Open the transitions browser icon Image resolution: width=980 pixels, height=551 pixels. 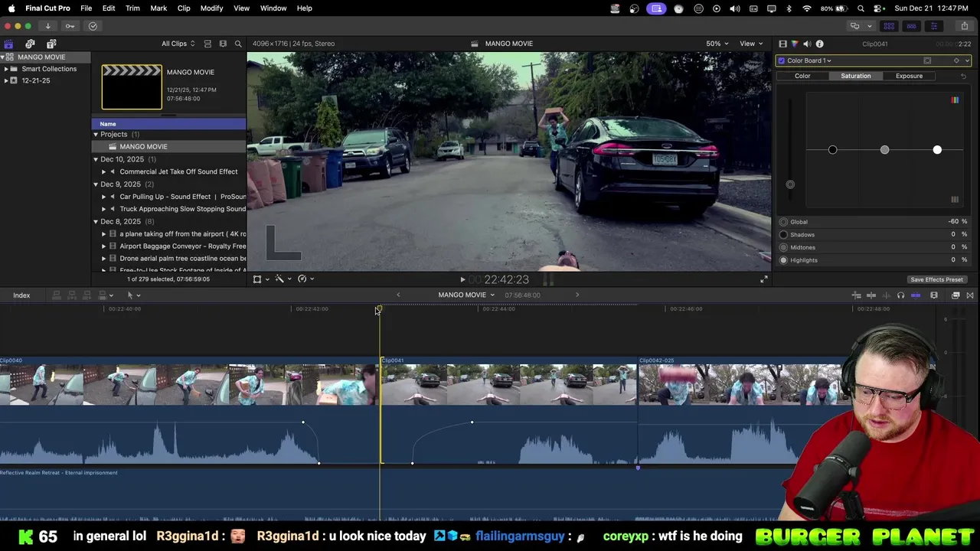[x=970, y=295]
